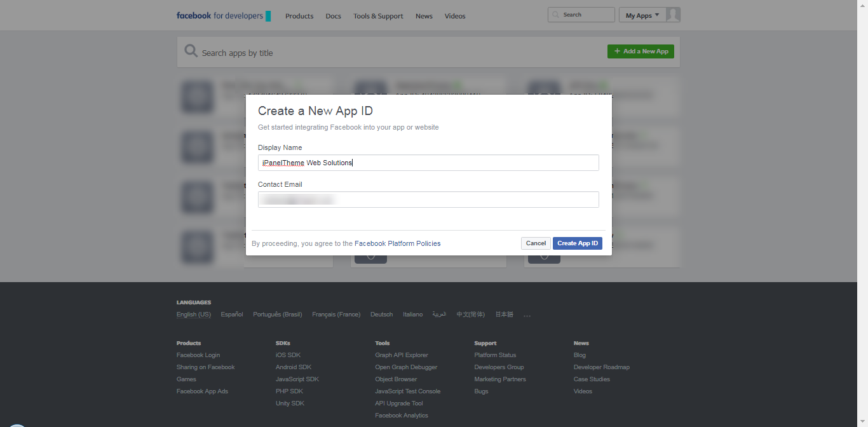Open the Sharing on Facebook link
This screenshot has width=868, height=427.
[x=206, y=367]
